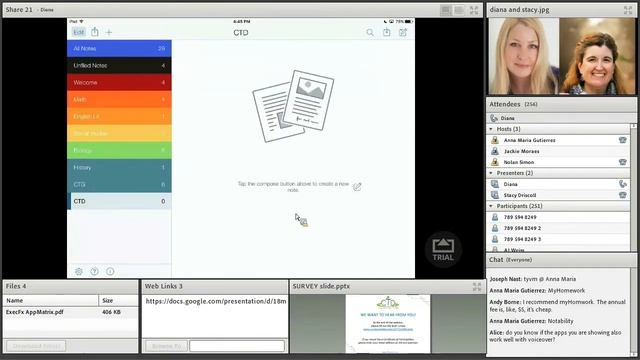Open the orange Math subject

pos(119,100)
